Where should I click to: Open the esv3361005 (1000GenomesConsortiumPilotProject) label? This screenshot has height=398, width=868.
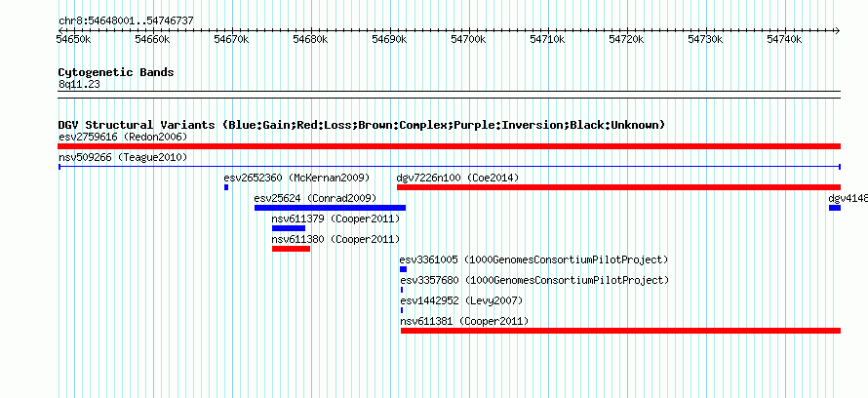pyautogui.click(x=534, y=259)
